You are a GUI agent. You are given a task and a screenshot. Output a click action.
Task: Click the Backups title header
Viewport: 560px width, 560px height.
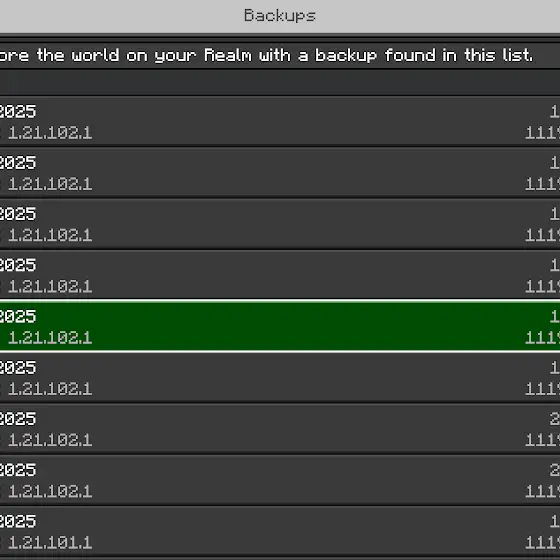[x=280, y=16]
